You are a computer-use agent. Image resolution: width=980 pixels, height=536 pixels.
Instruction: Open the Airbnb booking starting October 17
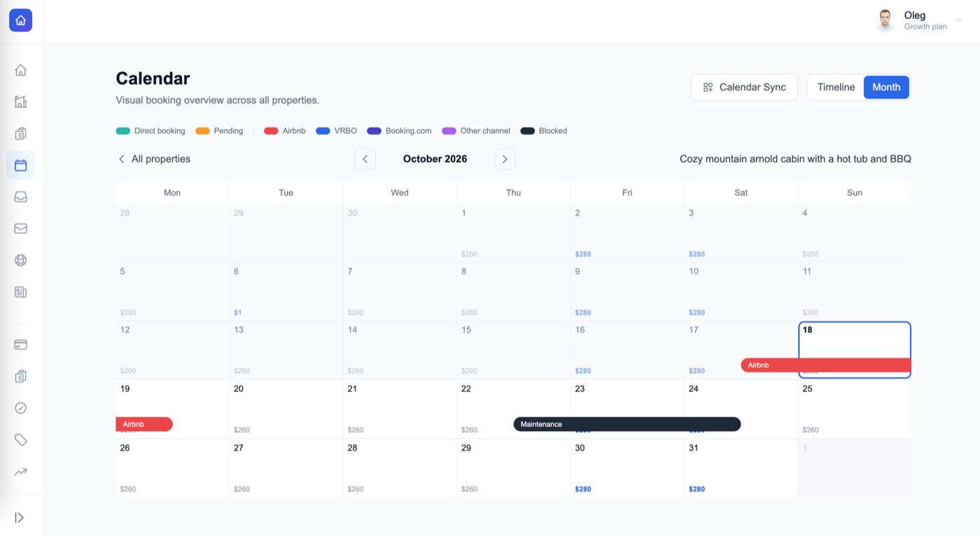(x=826, y=365)
